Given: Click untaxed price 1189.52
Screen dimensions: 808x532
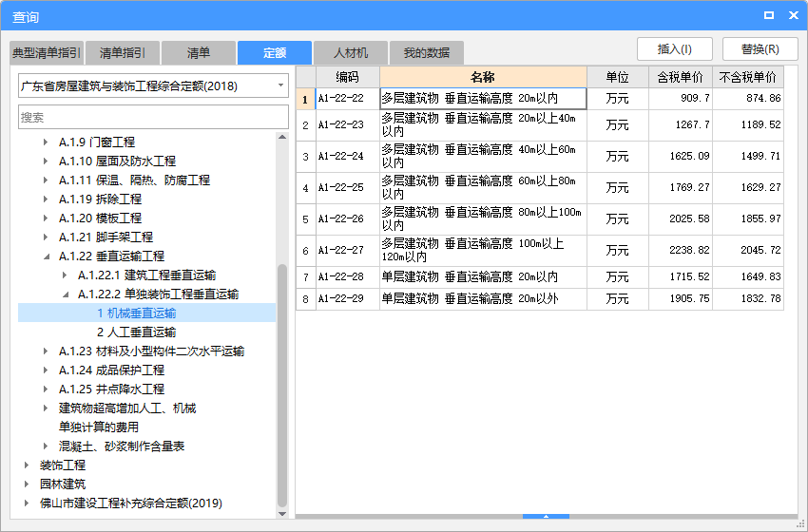Looking at the screenshot, I should pos(748,125).
